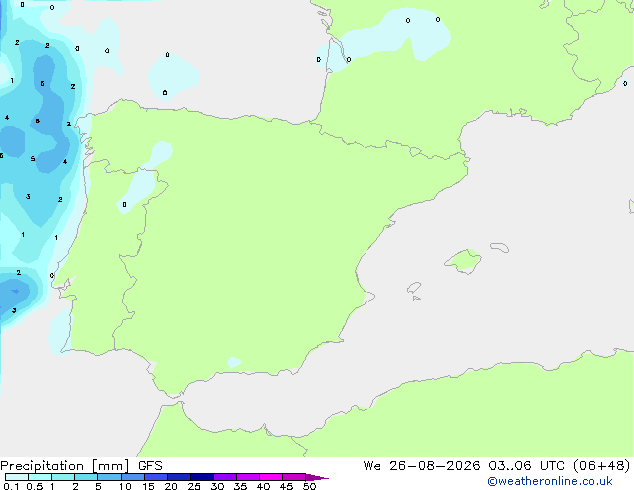Click the above-50 mm arrow tip of legend
634x490 pixels.
(x=317, y=477)
